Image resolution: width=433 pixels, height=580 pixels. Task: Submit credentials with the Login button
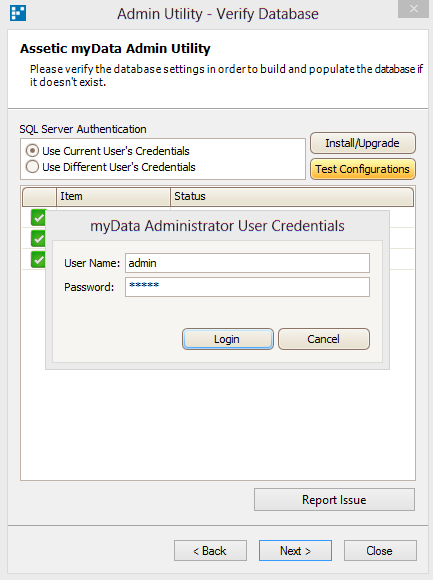pyautogui.click(x=228, y=339)
